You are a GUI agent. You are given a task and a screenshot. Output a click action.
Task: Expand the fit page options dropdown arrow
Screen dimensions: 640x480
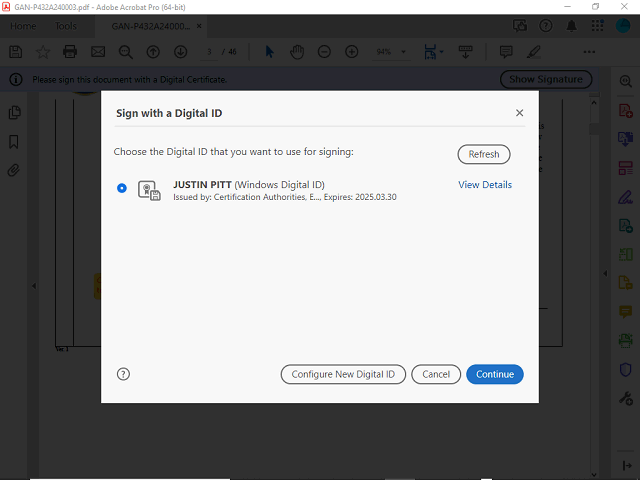coord(442,52)
